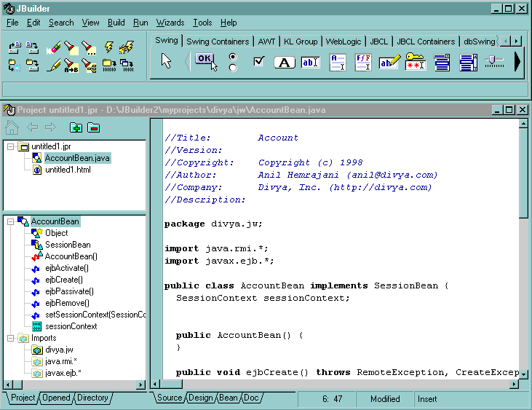Pick the slider component in palette
The width and height of the screenshot is (532, 410).
494,62
